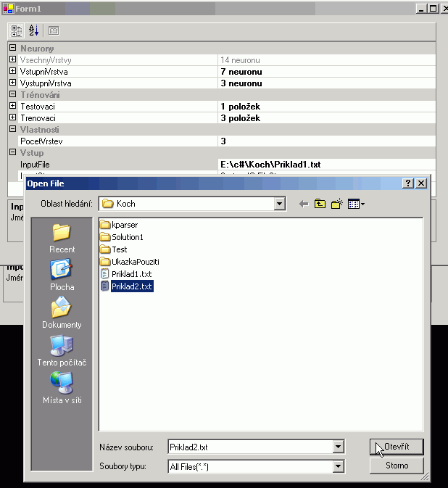448x488 pixels.
Task: Go to Plocha (Desktop) in the sidebar
Action: 62,276
